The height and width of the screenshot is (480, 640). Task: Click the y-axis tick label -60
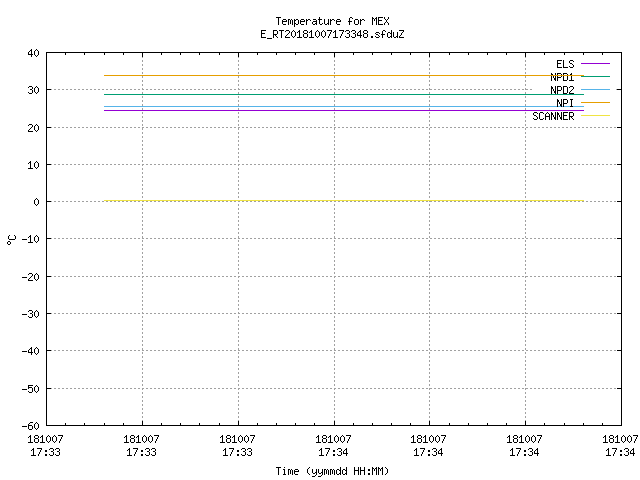click(31, 426)
